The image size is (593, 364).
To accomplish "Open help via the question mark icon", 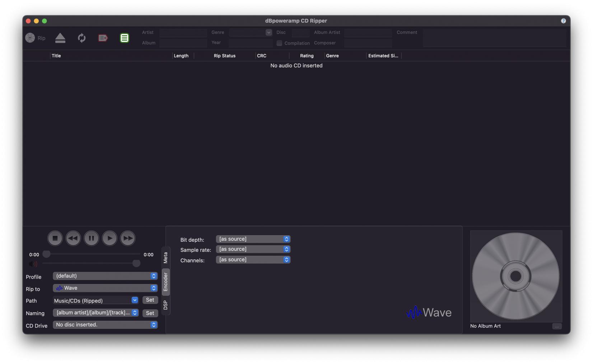I will point(563,21).
